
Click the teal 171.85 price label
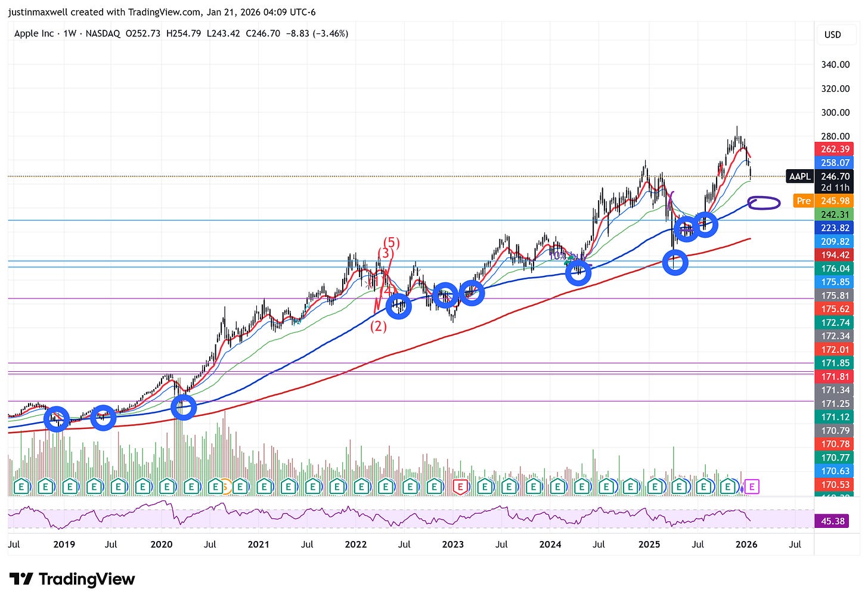pyautogui.click(x=835, y=363)
